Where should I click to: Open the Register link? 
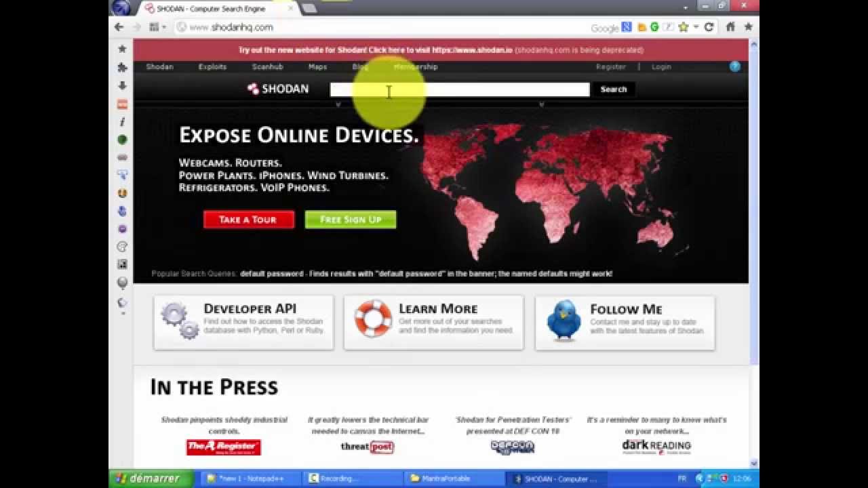click(x=610, y=66)
